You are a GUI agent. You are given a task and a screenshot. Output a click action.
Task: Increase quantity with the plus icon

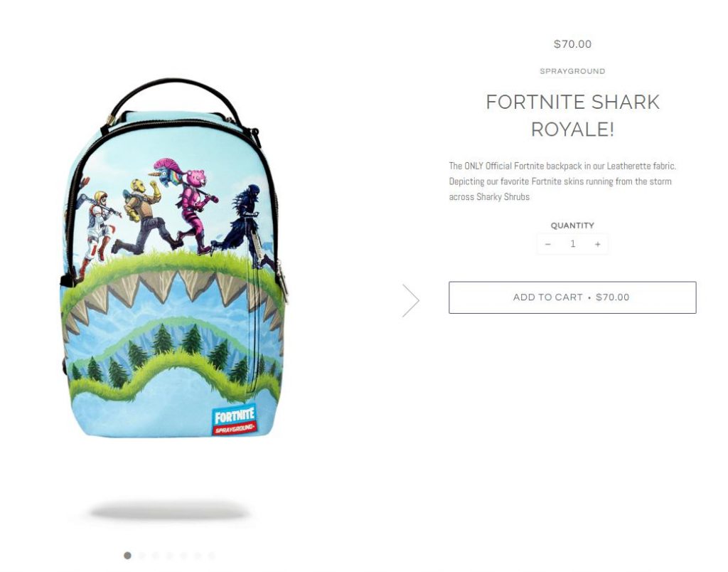[597, 244]
